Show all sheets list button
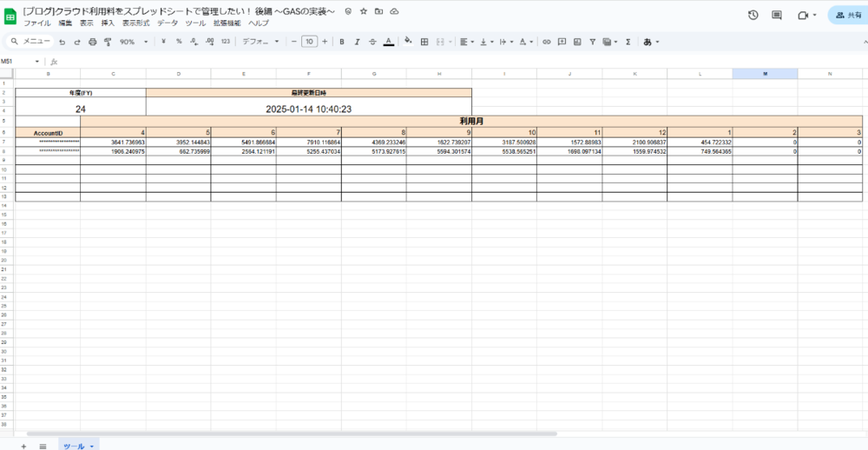868x450 pixels. point(43,447)
